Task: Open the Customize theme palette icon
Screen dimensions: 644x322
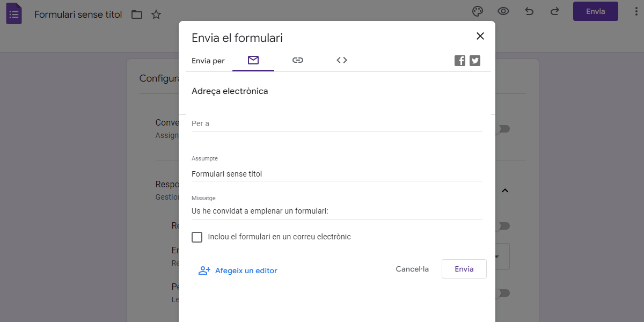Action: (477, 11)
